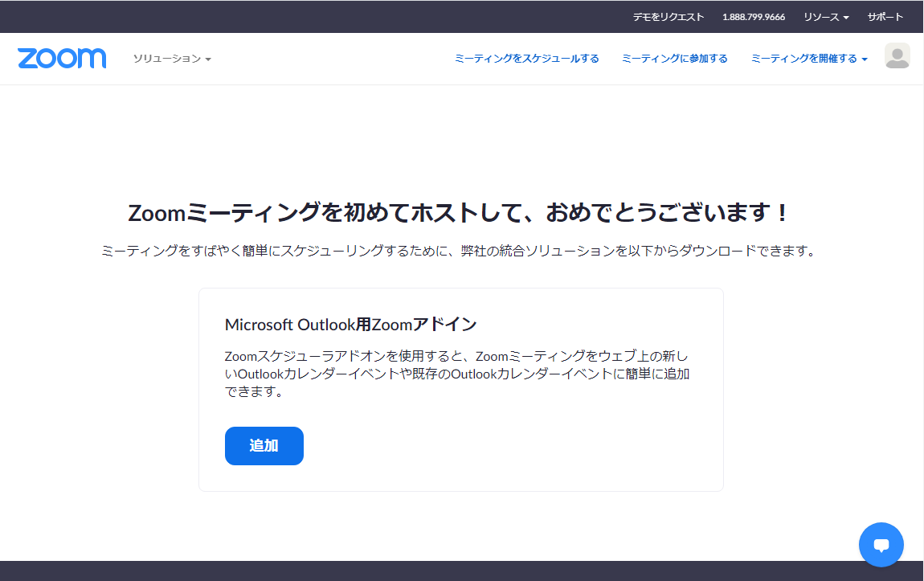Open the ミーティングを開催する dropdown
Screen dimensions: 924x581
tap(809, 59)
